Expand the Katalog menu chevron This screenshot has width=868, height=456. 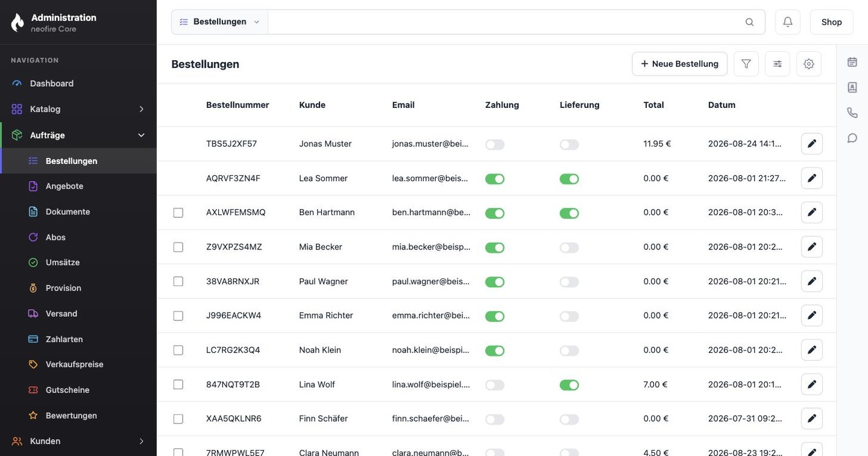142,109
